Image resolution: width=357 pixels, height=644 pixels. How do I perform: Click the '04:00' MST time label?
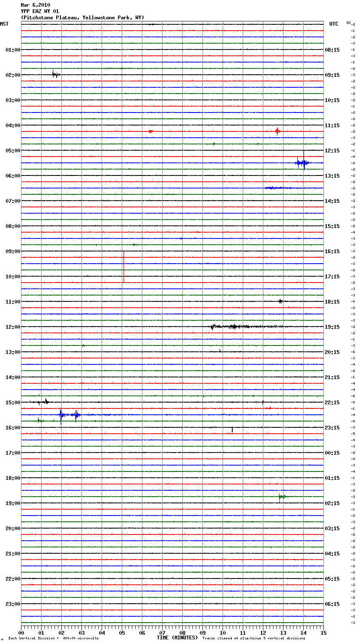[x=13, y=126]
